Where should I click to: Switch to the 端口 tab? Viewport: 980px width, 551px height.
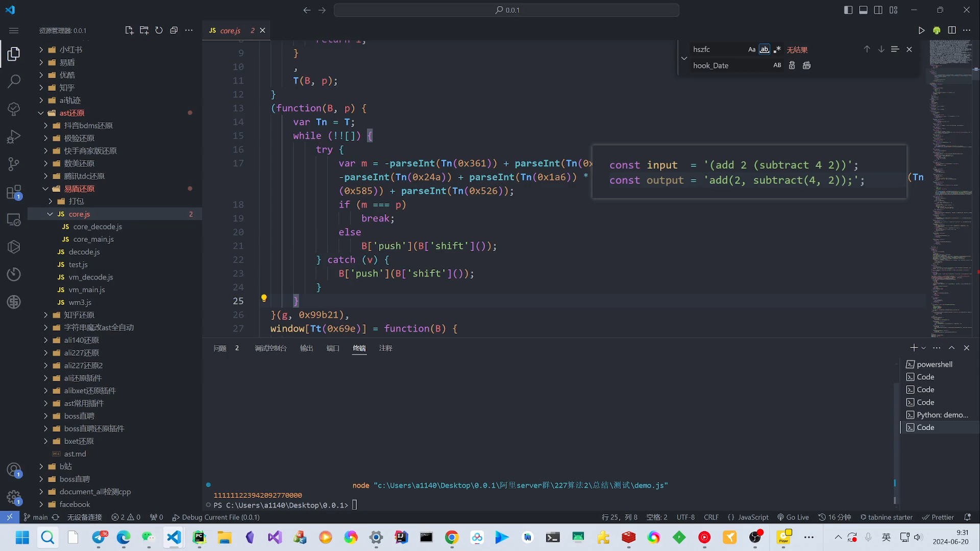333,348
